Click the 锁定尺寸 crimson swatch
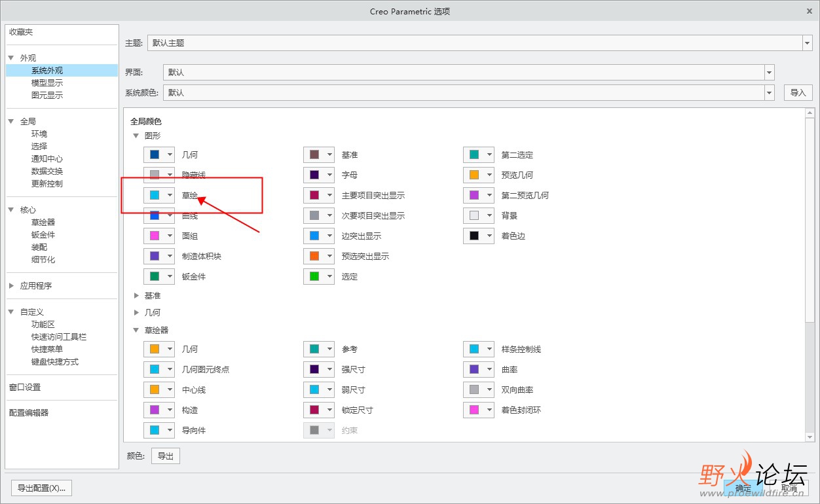The height and width of the screenshot is (504, 820). click(x=314, y=410)
